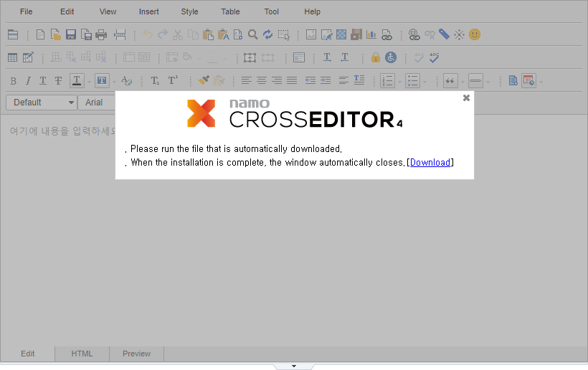This screenshot has height=370, width=588.
Task: Open the Help menu
Action: tap(312, 11)
